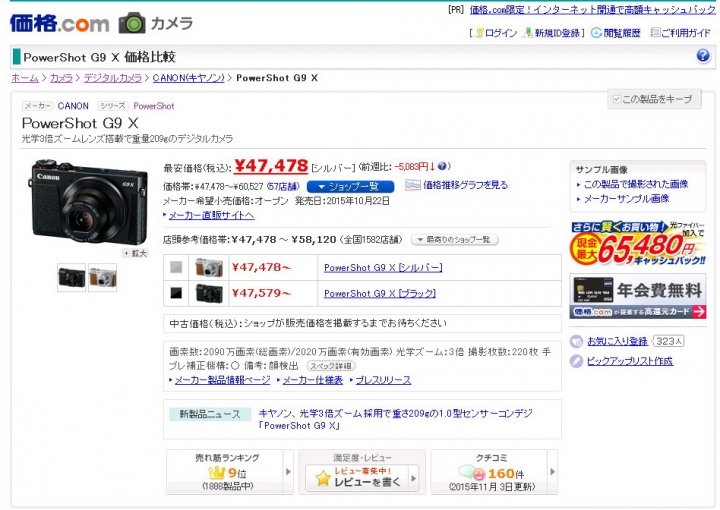Open the ショップ一覧 dropdown button

350,186
